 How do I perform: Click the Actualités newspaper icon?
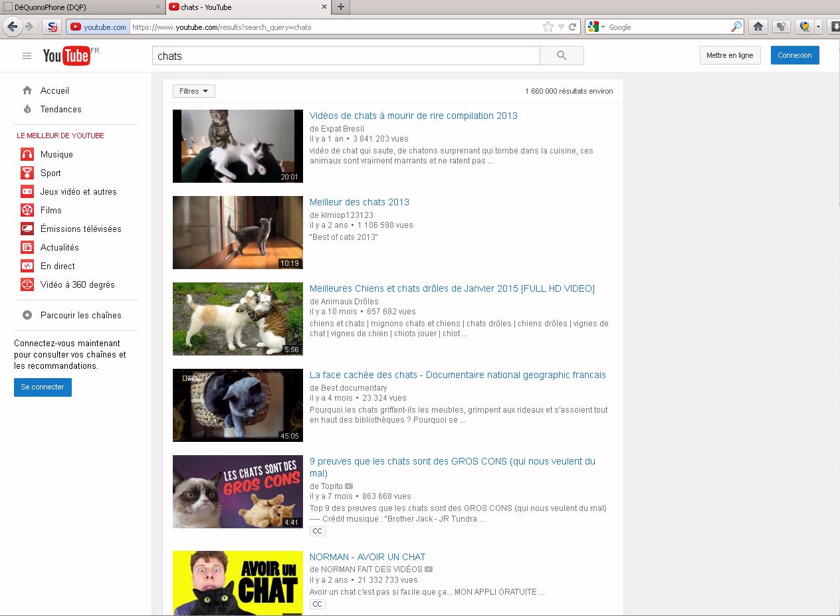tap(27, 247)
